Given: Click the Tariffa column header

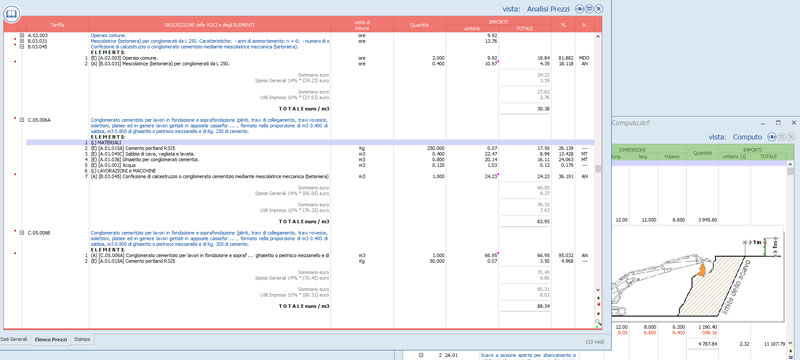Looking at the screenshot, I should coord(57,24).
